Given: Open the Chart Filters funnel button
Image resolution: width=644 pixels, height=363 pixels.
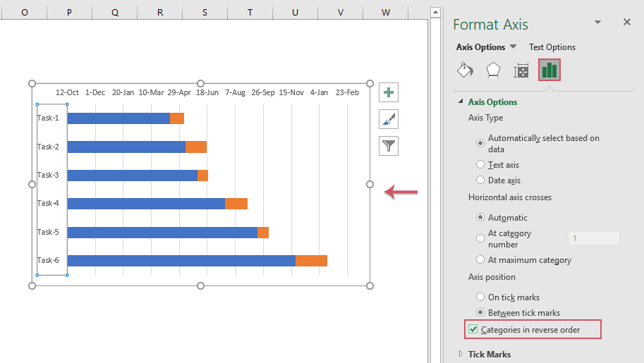Looking at the screenshot, I should pyautogui.click(x=389, y=146).
